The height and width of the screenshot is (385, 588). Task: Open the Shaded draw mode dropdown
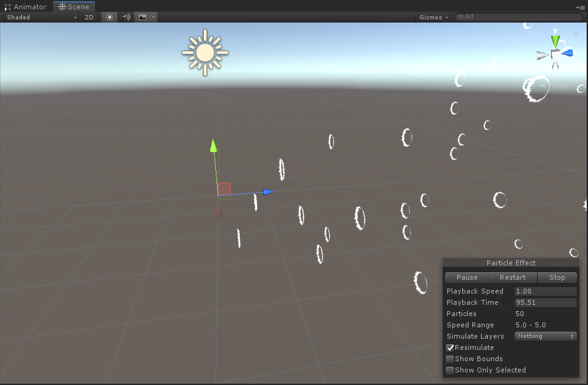coord(41,18)
